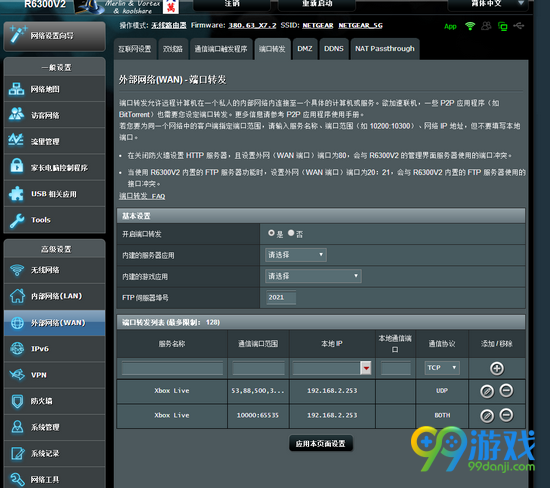This screenshot has width=550, height=488.
Task: Click the FTP server port field
Action: pos(281,298)
